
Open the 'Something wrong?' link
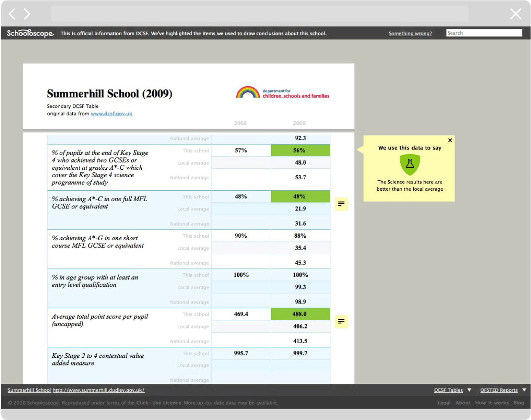(x=410, y=34)
